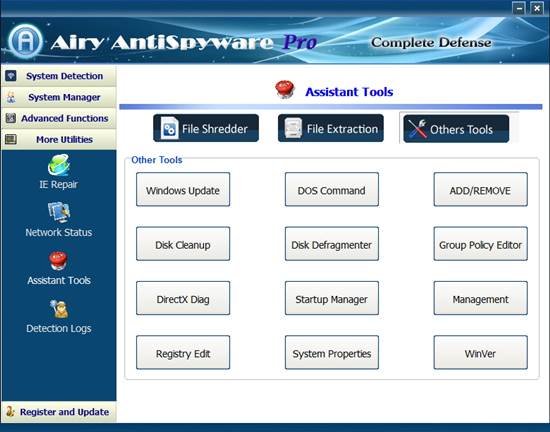
Task: Click the Detection Logs label
Action: point(59,329)
